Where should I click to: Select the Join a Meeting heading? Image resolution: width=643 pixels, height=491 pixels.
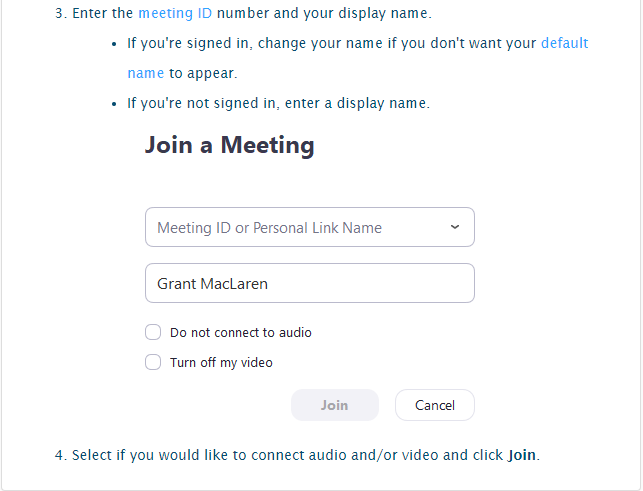tap(230, 146)
